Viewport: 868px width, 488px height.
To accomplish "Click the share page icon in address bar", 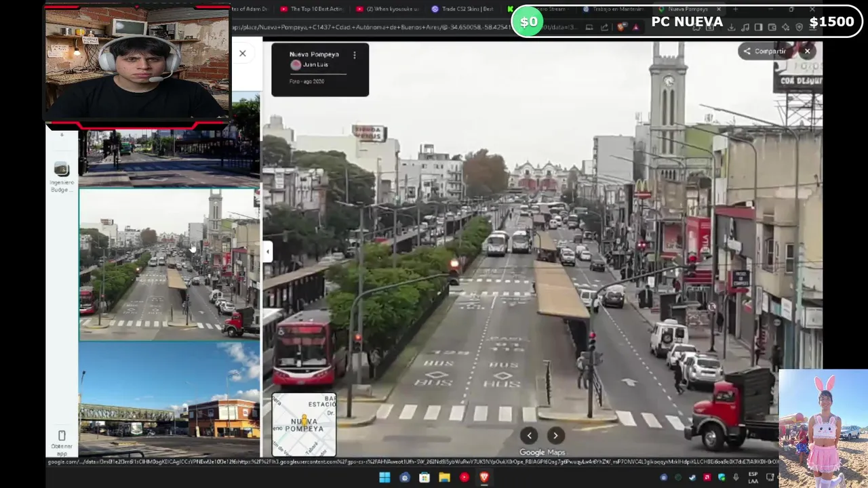I will point(604,27).
